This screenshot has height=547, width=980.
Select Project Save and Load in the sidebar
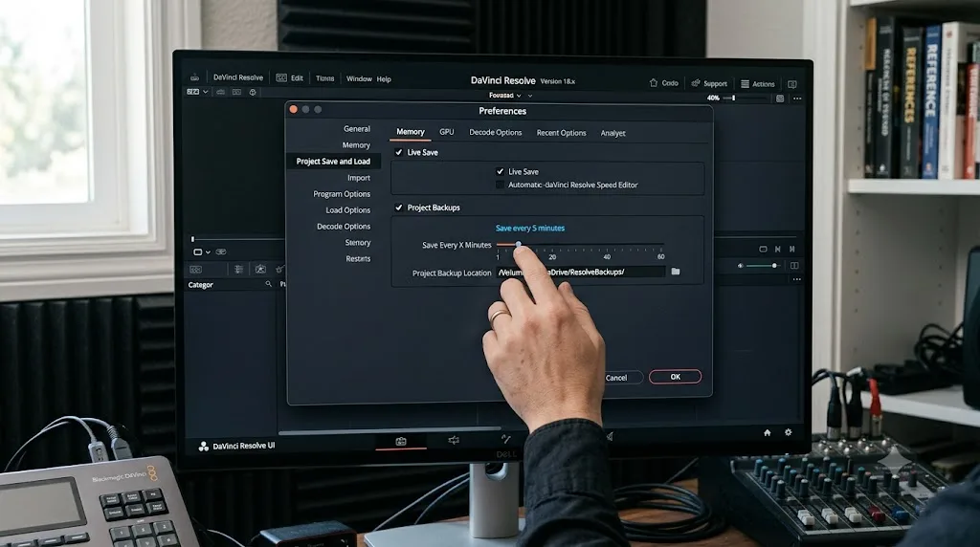click(333, 161)
